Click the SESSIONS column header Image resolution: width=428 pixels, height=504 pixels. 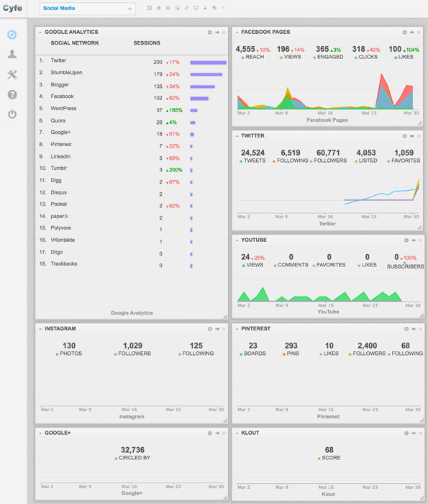(147, 43)
